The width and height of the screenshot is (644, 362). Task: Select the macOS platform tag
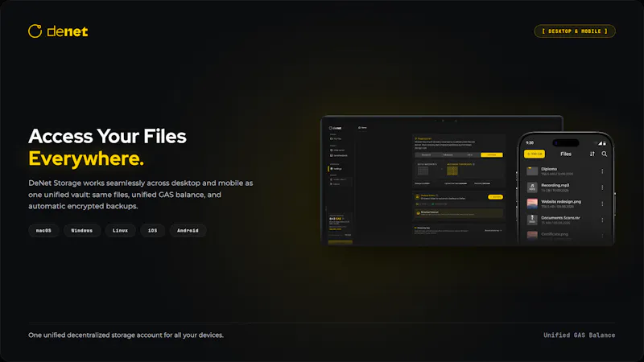click(43, 231)
